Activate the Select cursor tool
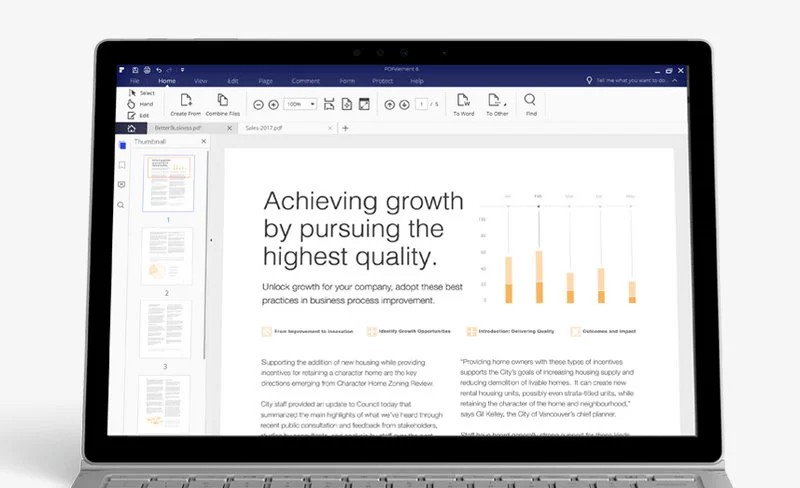 142,92
